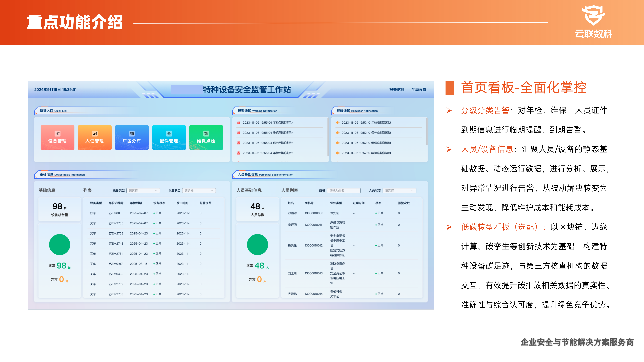644x362 pixels.
Task: Open 报警信息 in the top menu
Action: tap(397, 89)
